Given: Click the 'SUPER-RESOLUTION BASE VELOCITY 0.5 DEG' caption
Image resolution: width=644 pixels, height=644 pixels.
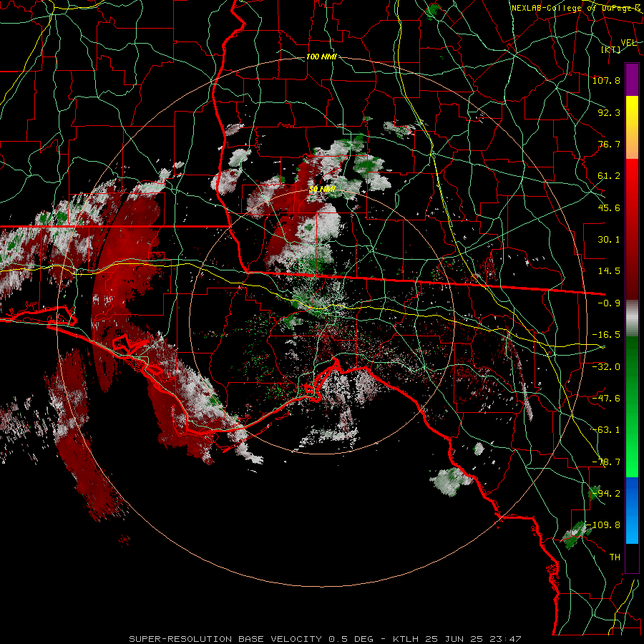Looking at the screenshot, I should [x=251, y=639].
